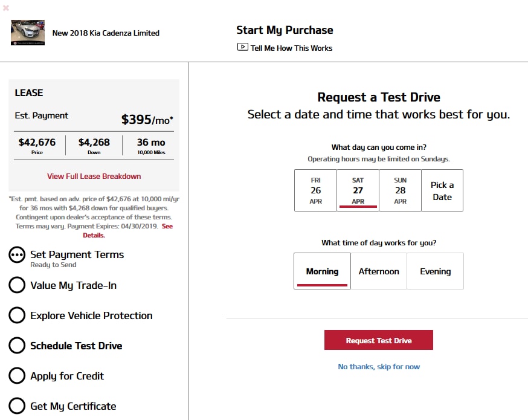Select the Afternoon time option
Image resolution: width=528 pixels, height=420 pixels.
click(x=379, y=271)
